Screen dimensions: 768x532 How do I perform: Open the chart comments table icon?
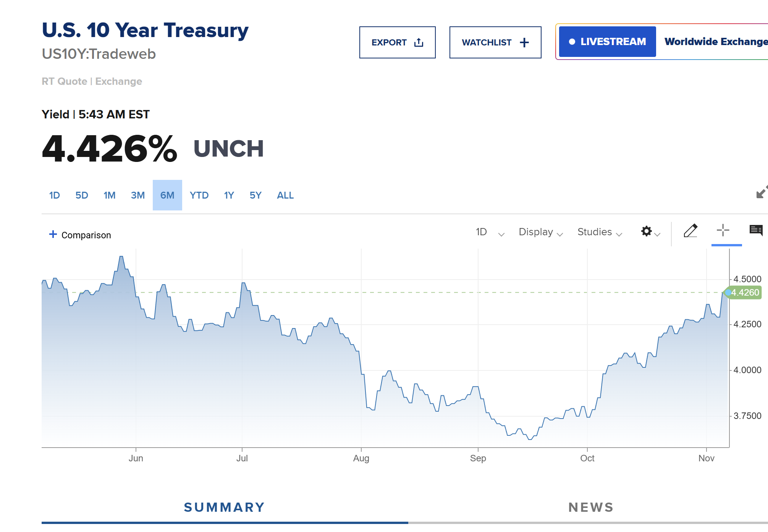tap(756, 230)
